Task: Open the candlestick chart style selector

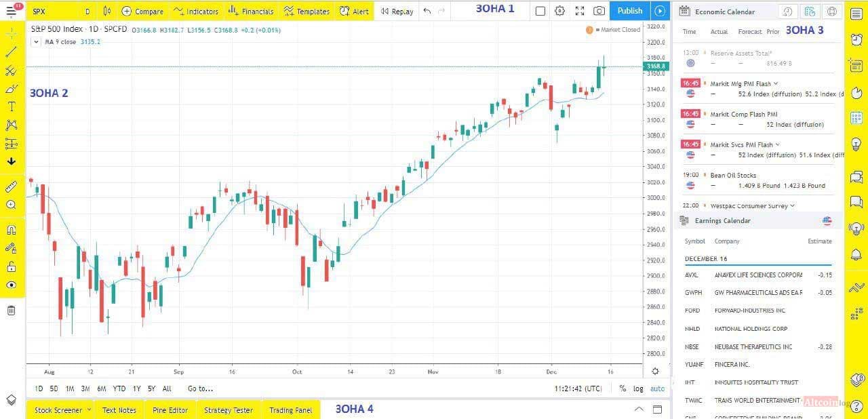Action: pyautogui.click(x=107, y=11)
